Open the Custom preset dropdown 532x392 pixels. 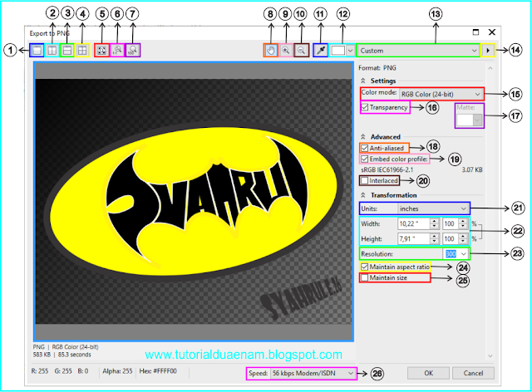(418, 51)
